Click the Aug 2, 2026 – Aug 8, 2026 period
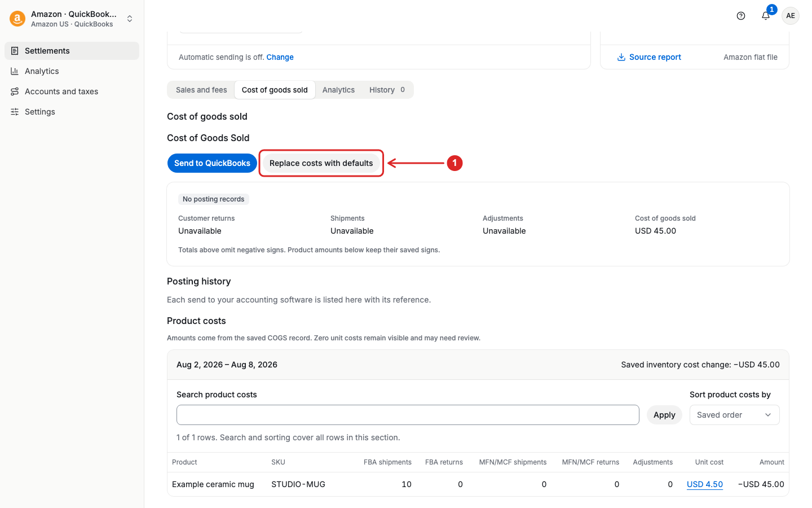 [x=227, y=365]
